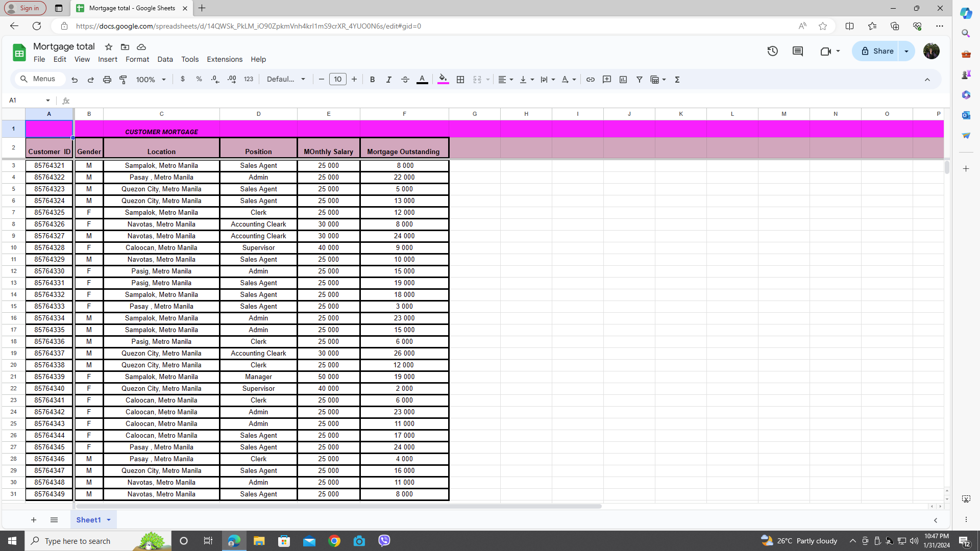Open the Format menu

click(x=137, y=59)
